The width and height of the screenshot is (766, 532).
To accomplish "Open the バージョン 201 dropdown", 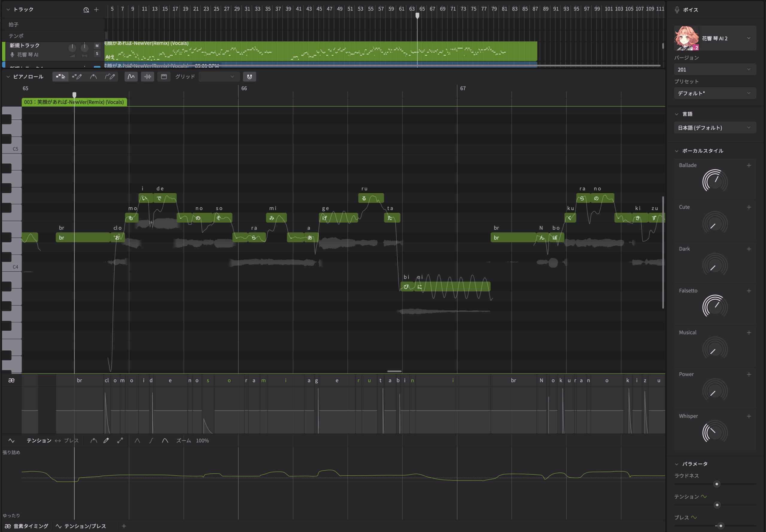I will coord(715,69).
